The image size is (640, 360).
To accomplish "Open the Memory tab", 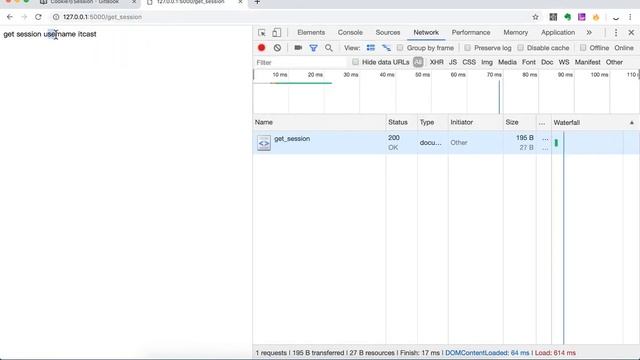I will pos(516,32).
